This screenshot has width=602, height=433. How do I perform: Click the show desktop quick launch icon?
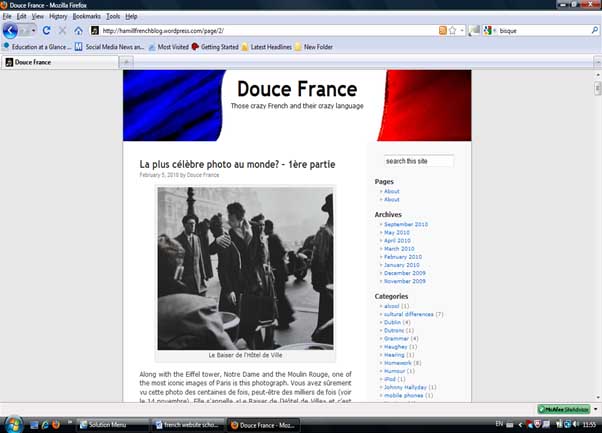pyautogui.click(x=34, y=425)
